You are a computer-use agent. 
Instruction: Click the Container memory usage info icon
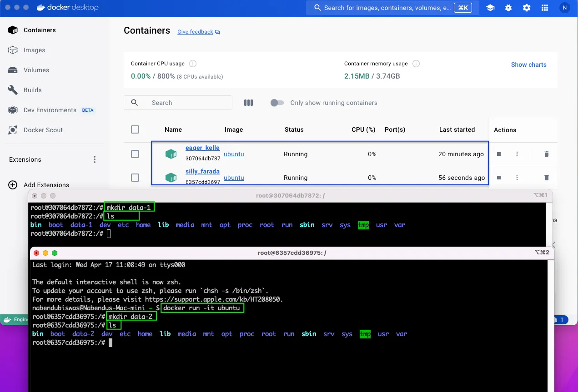(x=416, y=64)
